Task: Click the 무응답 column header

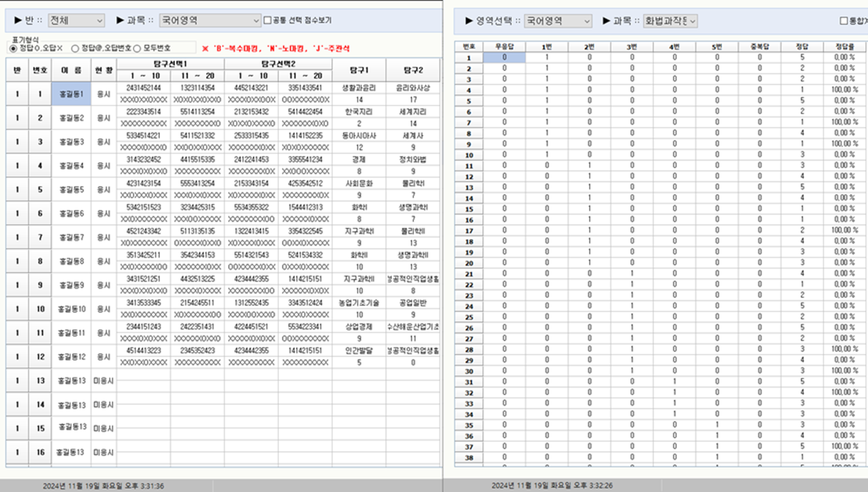Action: 504,47
